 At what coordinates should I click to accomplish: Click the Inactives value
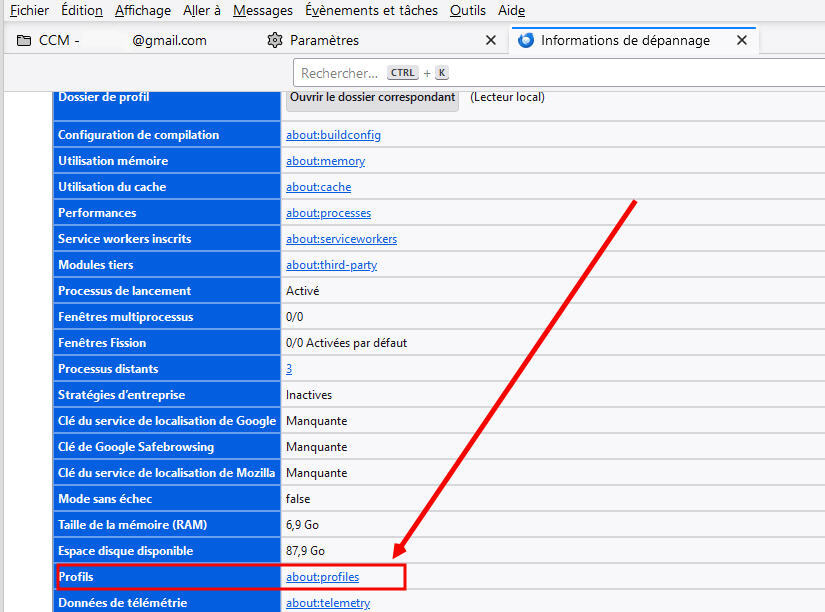309,395
